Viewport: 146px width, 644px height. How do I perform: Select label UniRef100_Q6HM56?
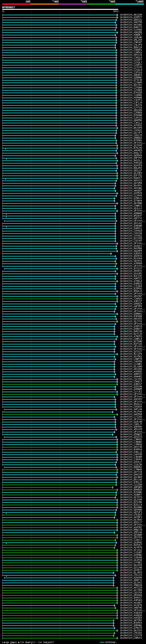point(131,120)
